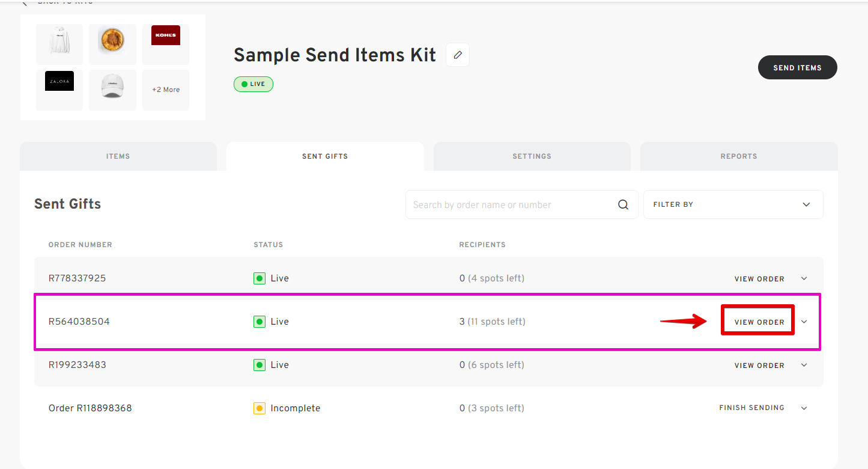Expand order R778337925 with its chevron

click(804, 278)
